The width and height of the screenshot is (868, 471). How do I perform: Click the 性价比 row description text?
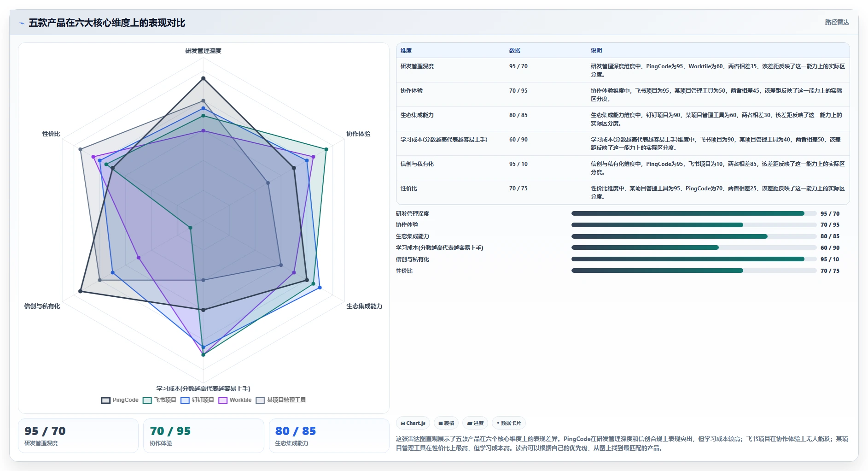point(718,193)
